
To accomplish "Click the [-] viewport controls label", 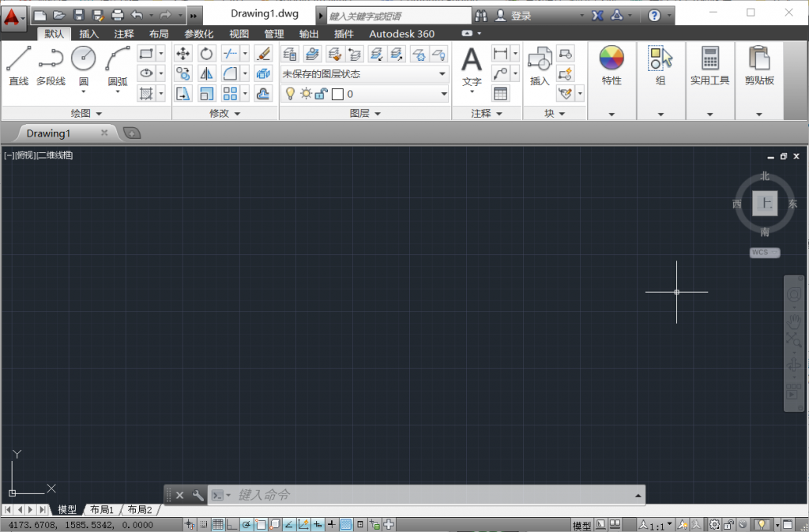I will (9, 155).
